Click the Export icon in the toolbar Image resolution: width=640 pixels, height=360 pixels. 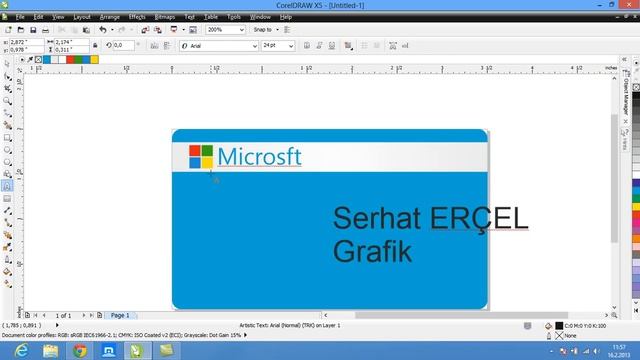(x=158, y=30)
